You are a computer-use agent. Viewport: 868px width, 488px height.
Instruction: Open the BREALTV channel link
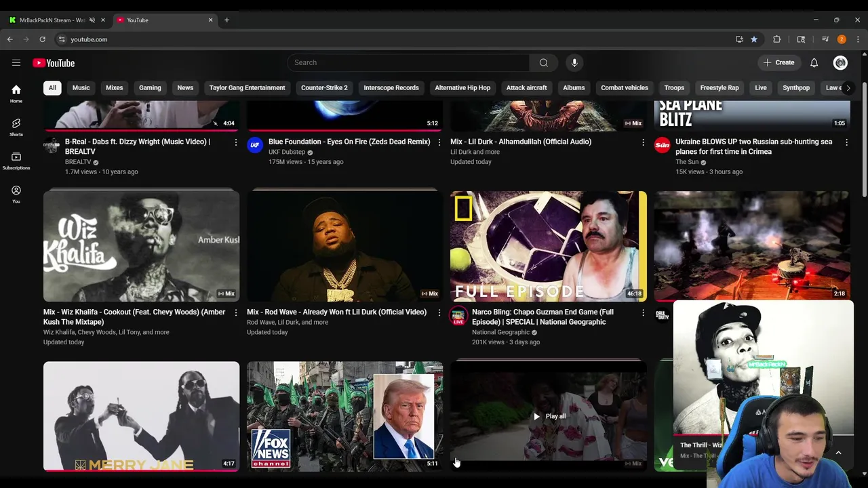78,162
